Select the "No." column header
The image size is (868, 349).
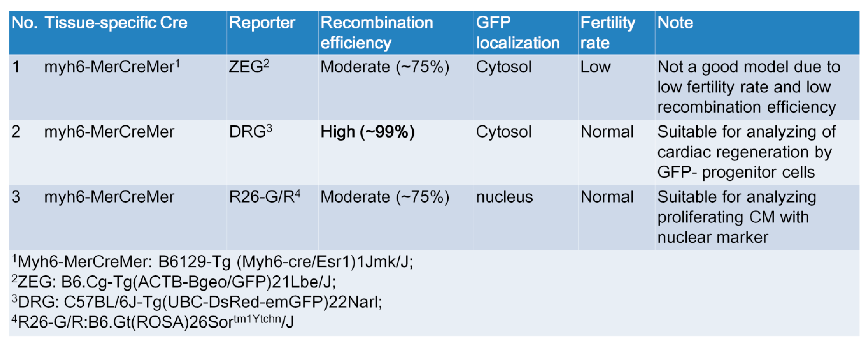24,23
